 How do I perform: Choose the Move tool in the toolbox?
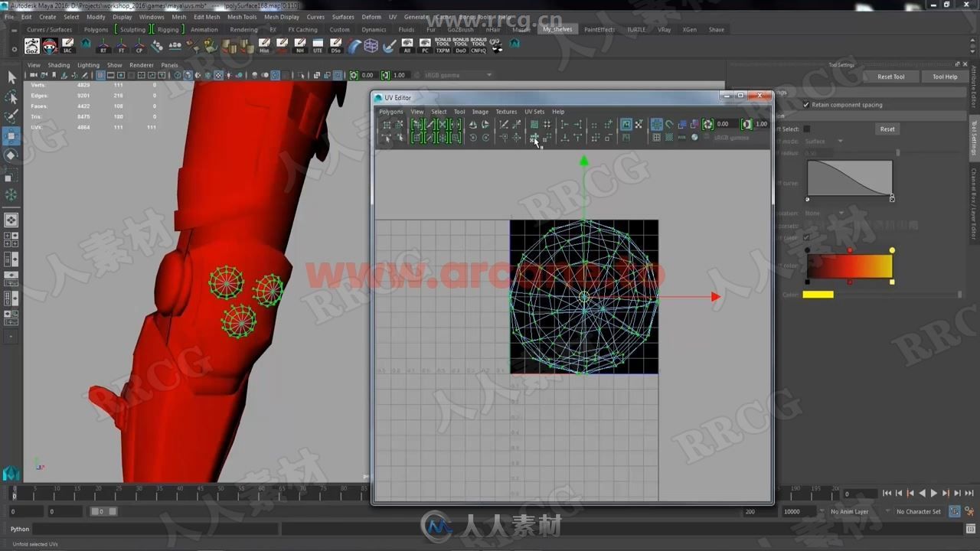tap(11, 136)
